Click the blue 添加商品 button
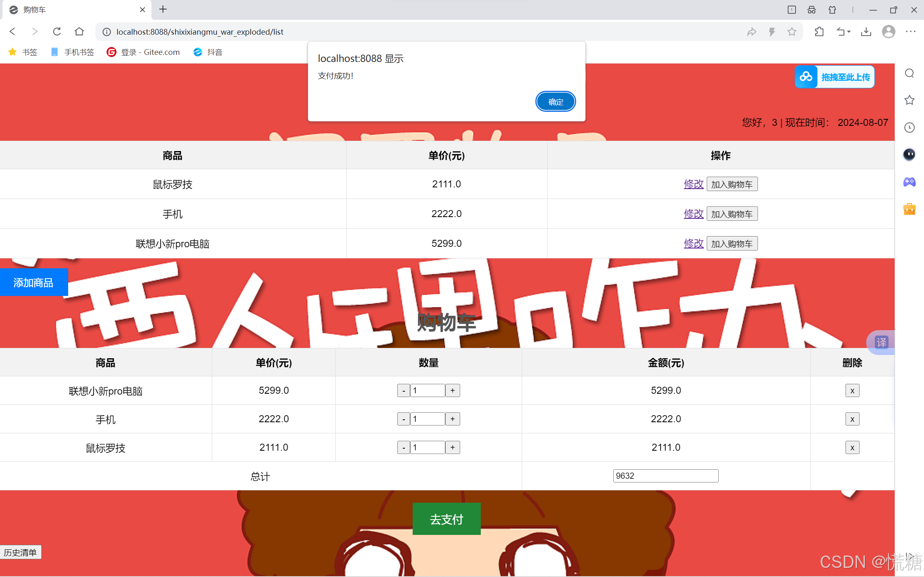The height and width of the screenshot is (577, 924). 34,282
